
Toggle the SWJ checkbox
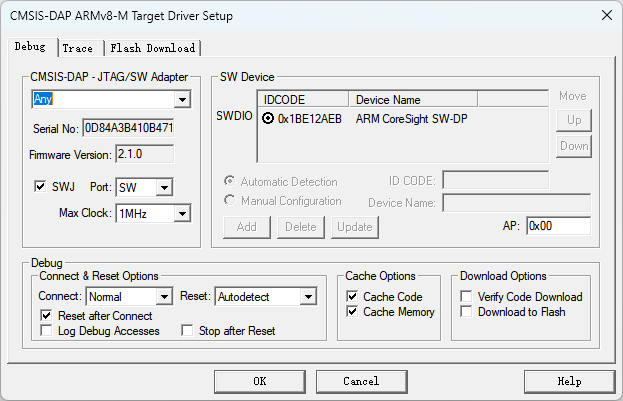tap(40, 186)
